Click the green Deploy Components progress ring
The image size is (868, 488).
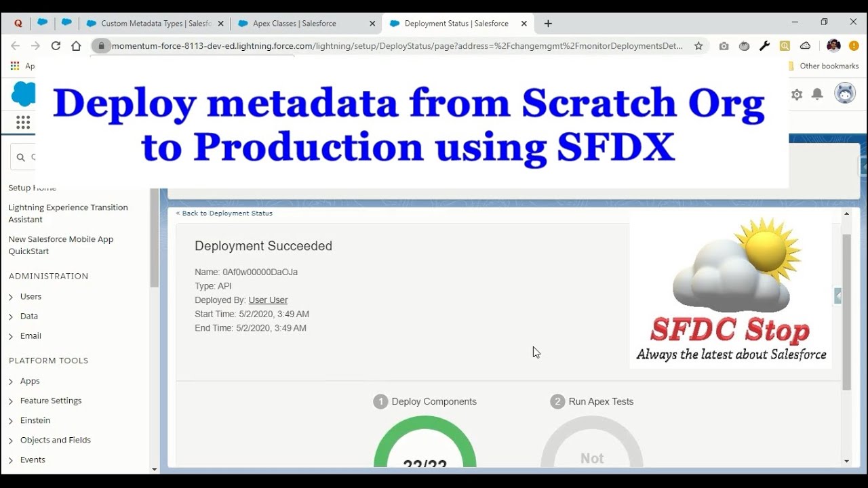(425, 442)
